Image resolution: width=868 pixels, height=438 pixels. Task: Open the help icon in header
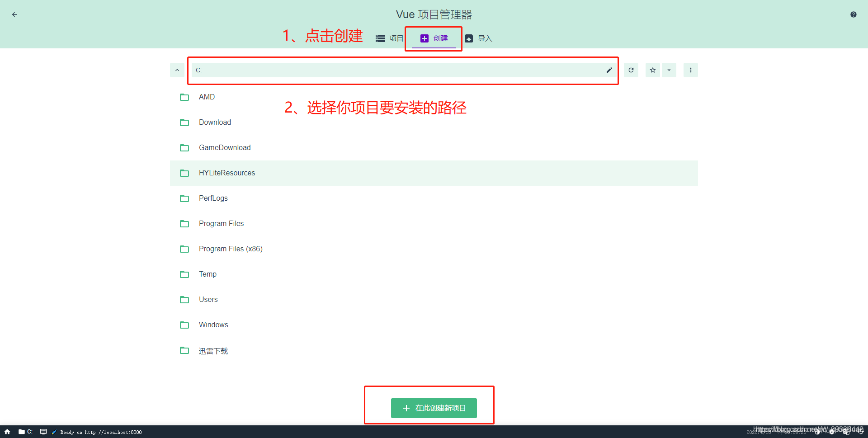click(853, 14)
